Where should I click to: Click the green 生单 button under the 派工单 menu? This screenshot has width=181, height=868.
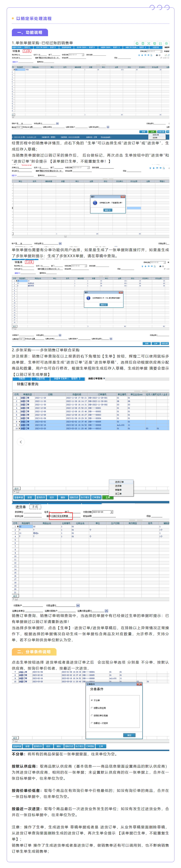(x=108, y=497)
